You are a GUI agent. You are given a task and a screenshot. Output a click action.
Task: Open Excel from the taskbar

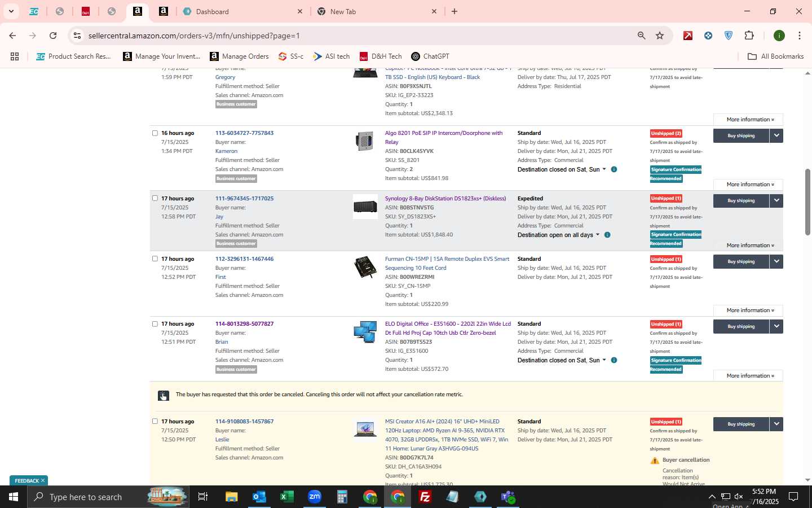click(x=287, y=497)
